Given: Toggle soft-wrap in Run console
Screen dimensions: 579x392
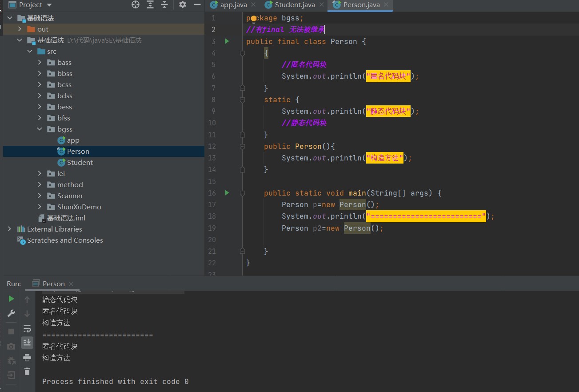Looking at the screenshot, I should coord(27,328).
